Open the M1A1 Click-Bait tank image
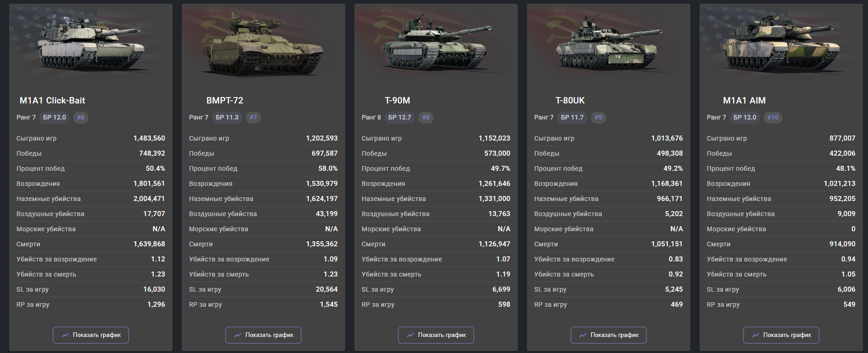This screenshot has width=868, height=353. point(91,43)
